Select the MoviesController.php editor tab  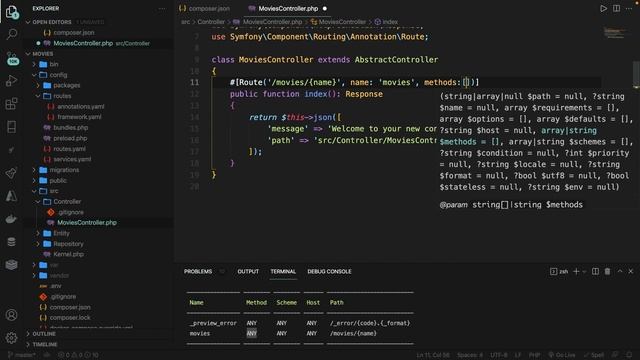288,8
